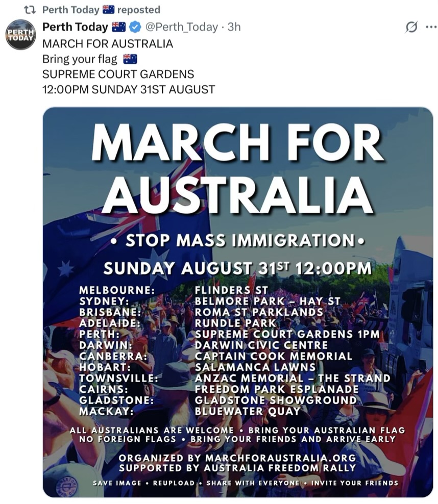Click the Grok circle-slash icon

coord(411,27)
